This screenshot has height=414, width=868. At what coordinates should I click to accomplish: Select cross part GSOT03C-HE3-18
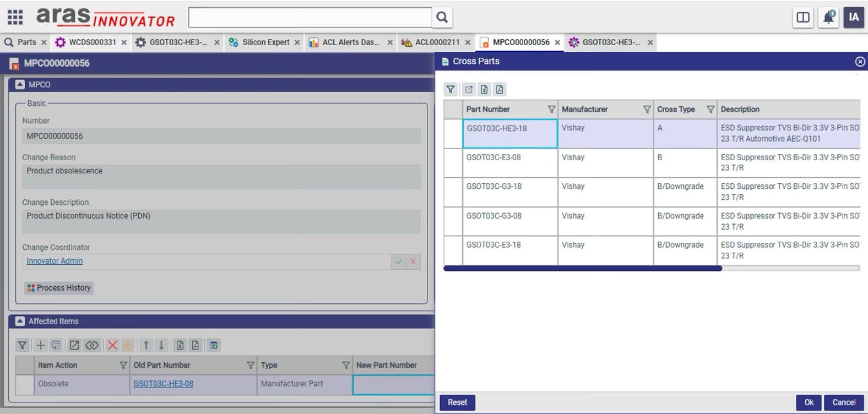point(510,134)
